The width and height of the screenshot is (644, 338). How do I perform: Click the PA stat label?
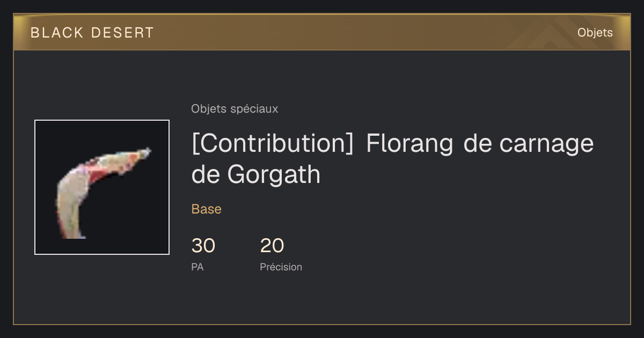tap(197, 267)
